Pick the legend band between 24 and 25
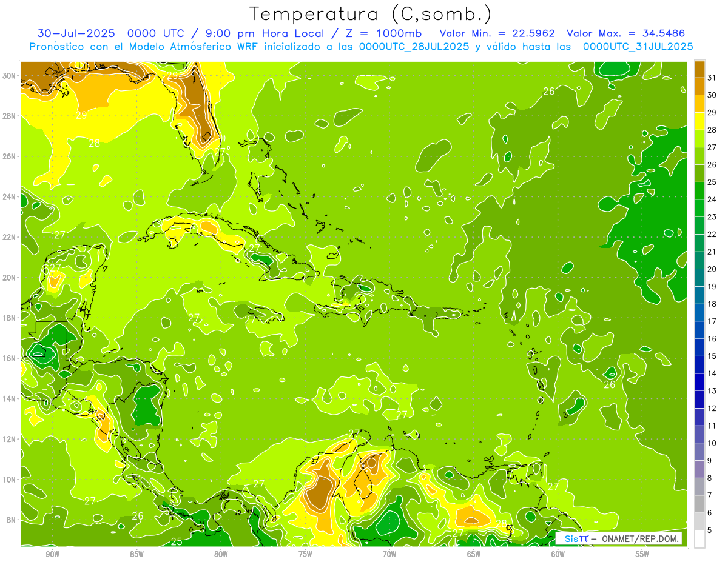The height and width of the screenshot is (562, 728). [x=699, y=191]
